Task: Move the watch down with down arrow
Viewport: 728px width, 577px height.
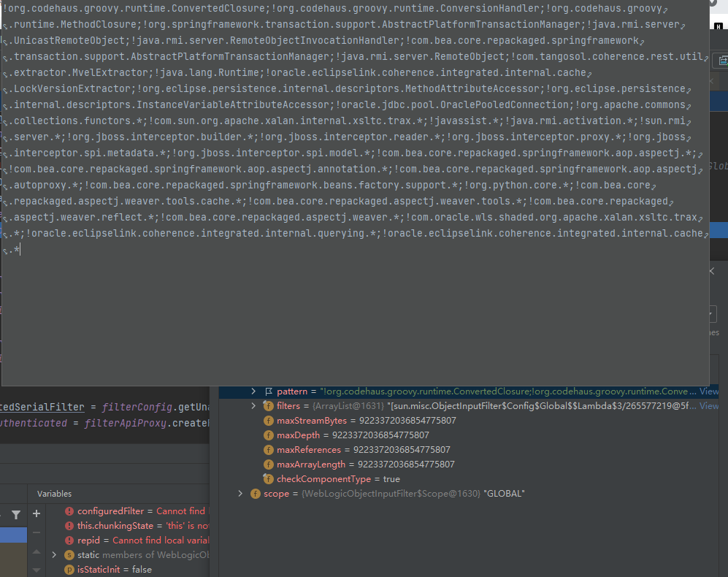Action: tap(37, 570)
